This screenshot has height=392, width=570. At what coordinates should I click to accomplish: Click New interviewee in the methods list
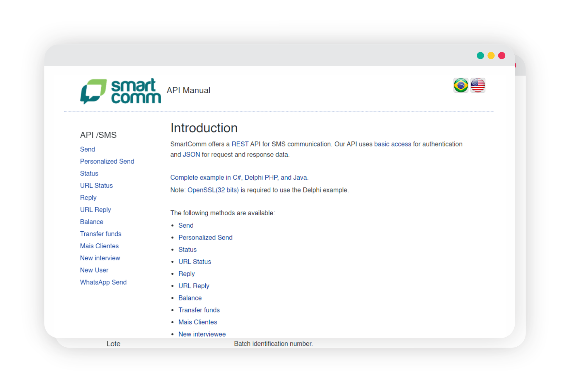tap(202, 334)
